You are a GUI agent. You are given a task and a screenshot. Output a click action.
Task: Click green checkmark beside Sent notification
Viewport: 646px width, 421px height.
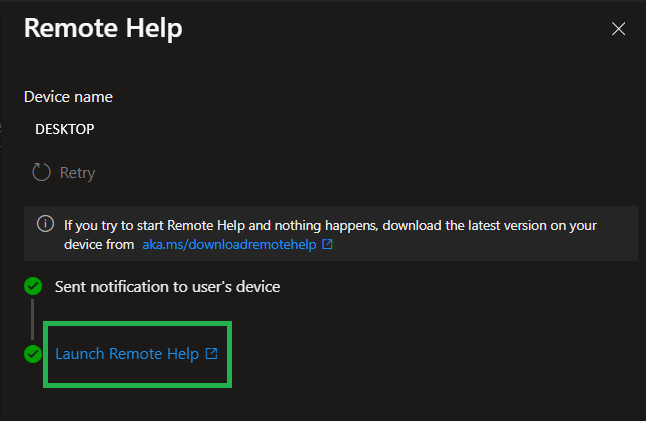coord(33,287)
